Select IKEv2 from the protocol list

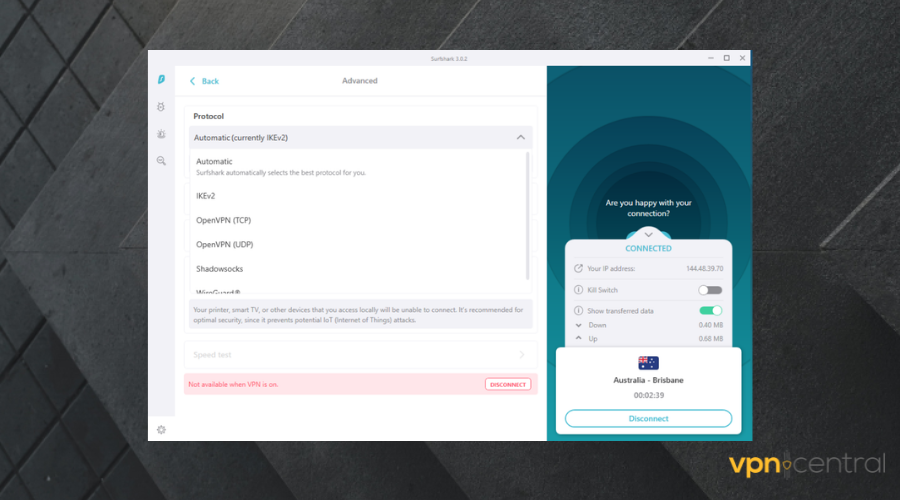(x=206, y=196)
